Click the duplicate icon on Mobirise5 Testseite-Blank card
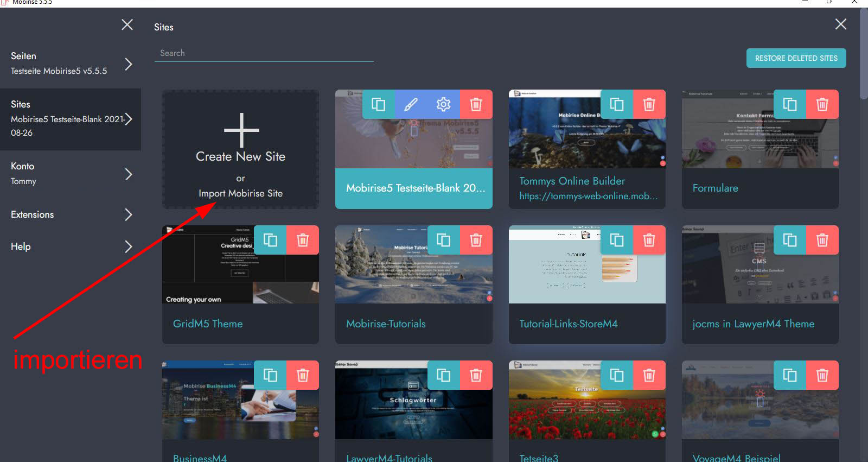This screenshot has height=462, width=868. [x=378, y=104]
